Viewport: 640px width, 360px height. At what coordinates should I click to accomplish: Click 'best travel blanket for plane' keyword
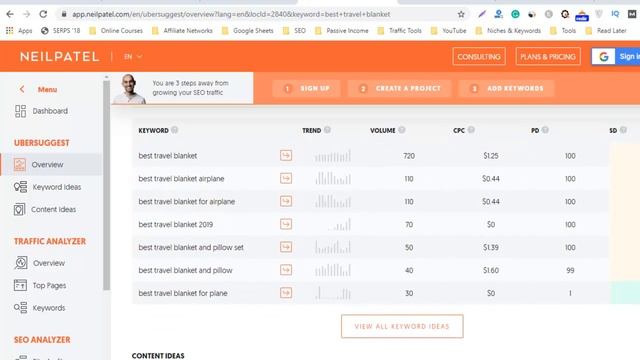point(183,293)
